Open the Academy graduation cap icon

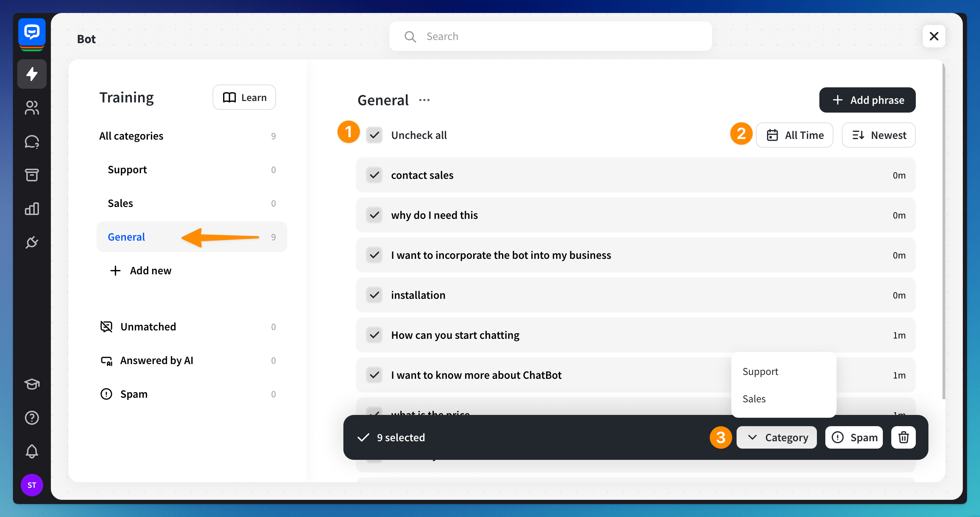(x=32, y=384)
